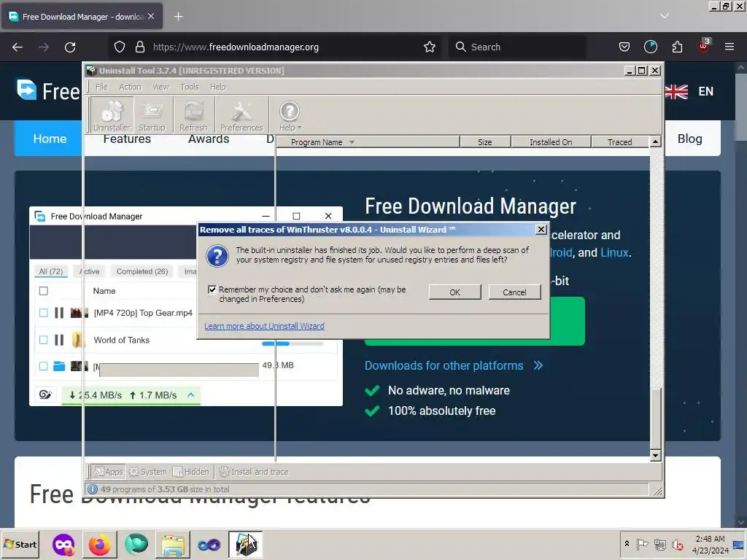Click the shield tracking protection icon
747x560 pixels.
[120, 47]
